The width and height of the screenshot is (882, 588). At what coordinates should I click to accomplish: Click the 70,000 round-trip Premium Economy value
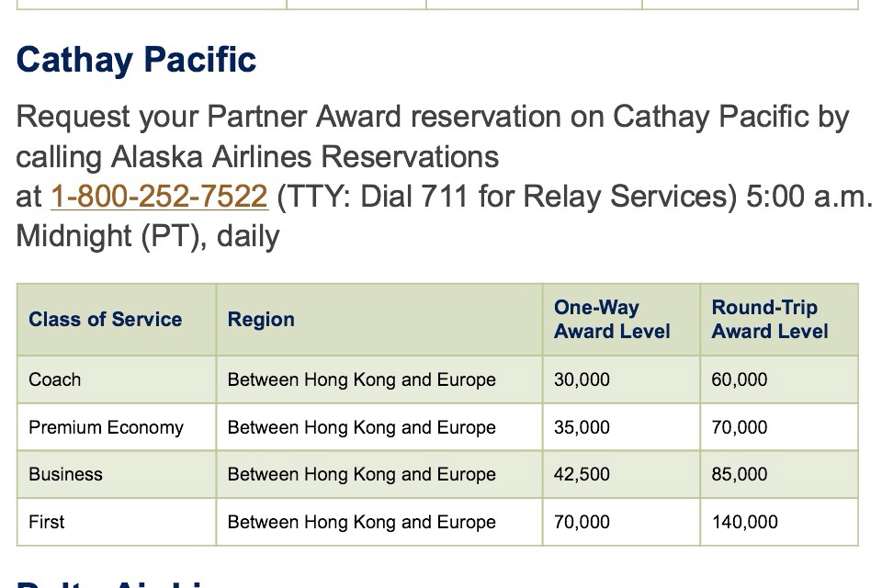[740, 427]
